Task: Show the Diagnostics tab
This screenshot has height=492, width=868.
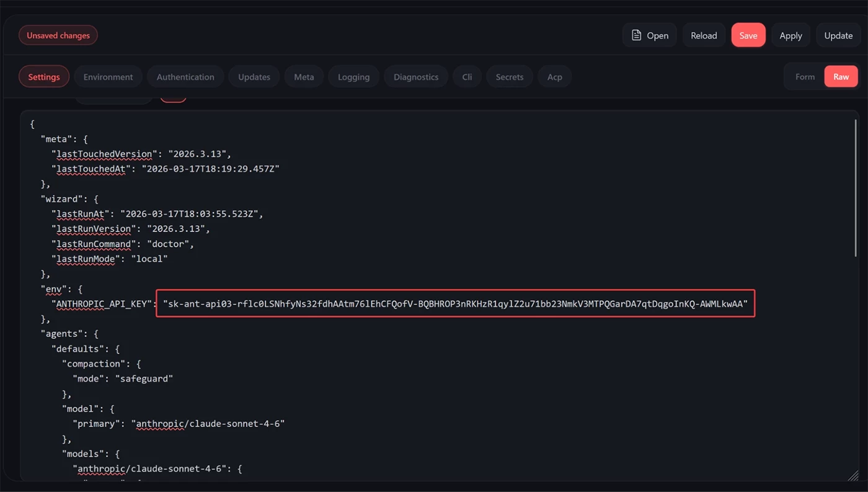Action: [x=416, y=77]
